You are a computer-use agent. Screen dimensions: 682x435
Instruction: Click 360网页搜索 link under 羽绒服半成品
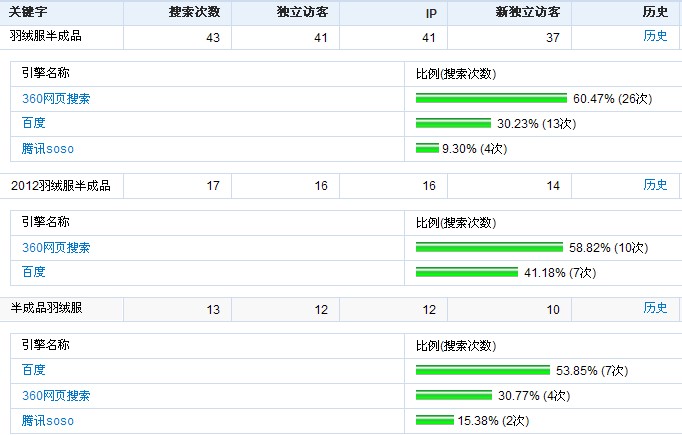pyautogui.click(x=56, y=98)
